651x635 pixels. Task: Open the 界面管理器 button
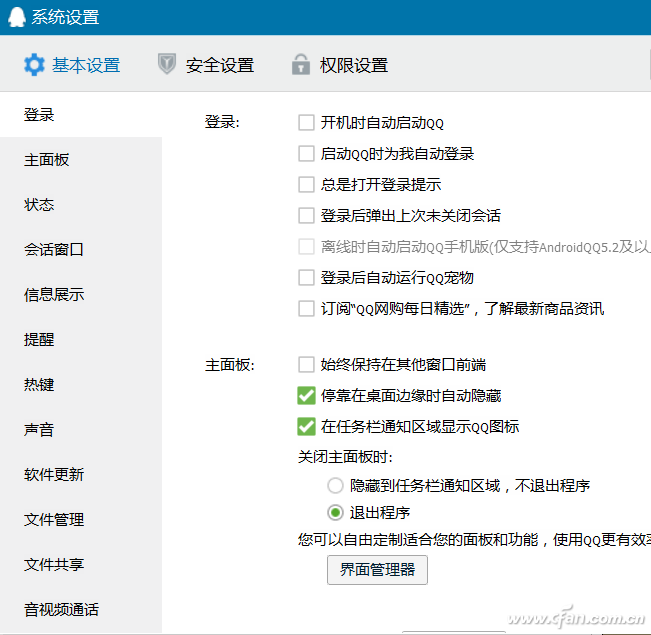tap(377, 569)
